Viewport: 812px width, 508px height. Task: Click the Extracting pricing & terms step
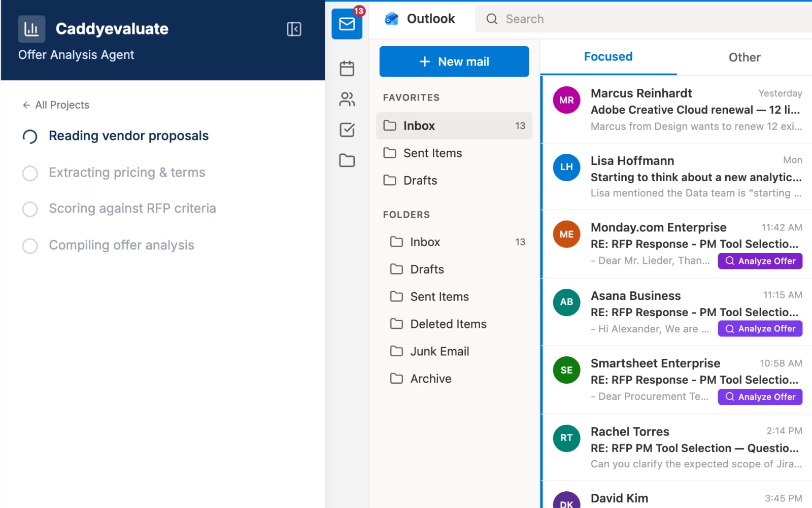(x=127, y=173)
